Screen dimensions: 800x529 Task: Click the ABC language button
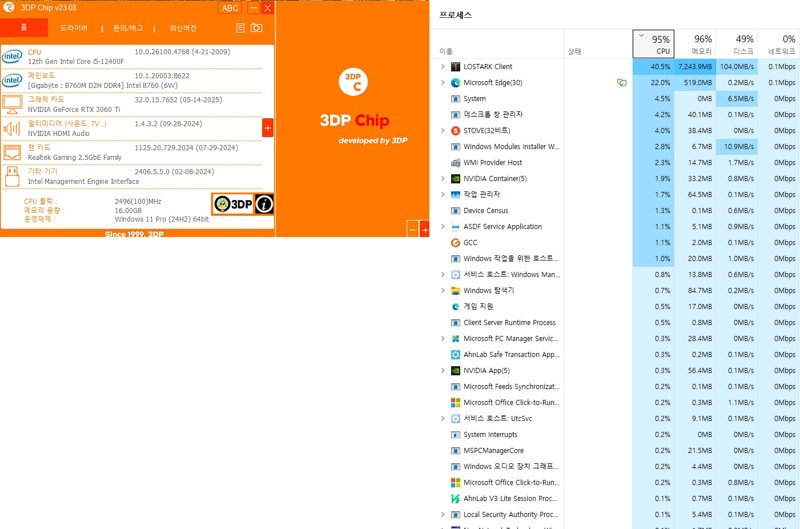(x=230, y=8)
